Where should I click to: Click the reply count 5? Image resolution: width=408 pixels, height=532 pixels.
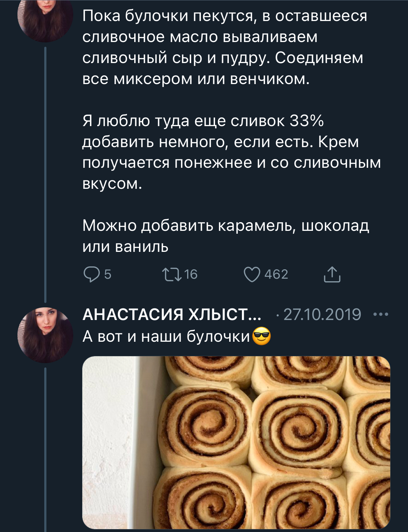click(x=108, y=274)
